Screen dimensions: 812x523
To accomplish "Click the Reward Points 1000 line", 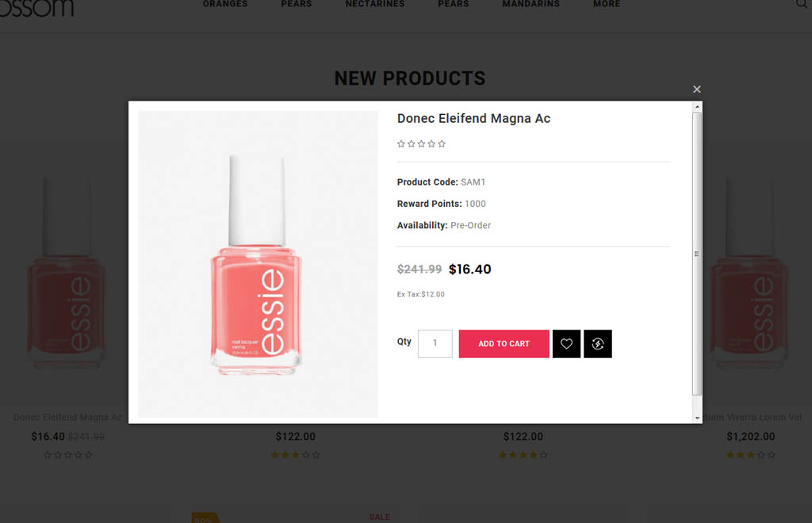I will [441, 204].
